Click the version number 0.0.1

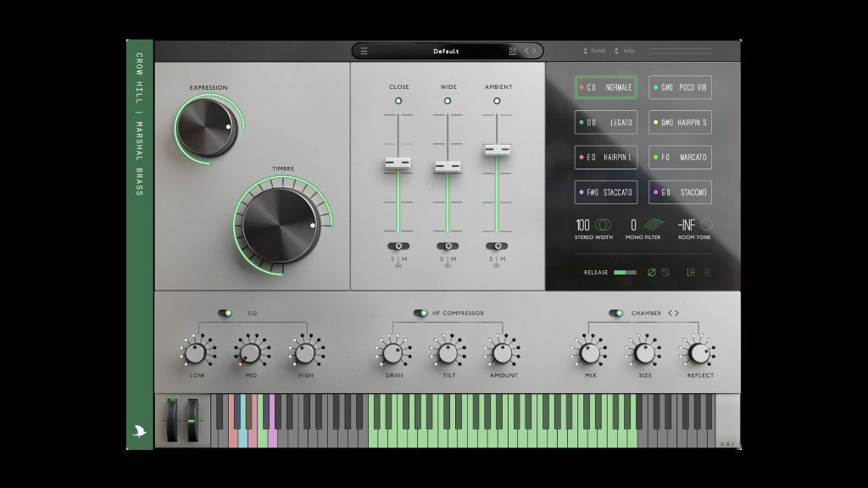point(726,444)
